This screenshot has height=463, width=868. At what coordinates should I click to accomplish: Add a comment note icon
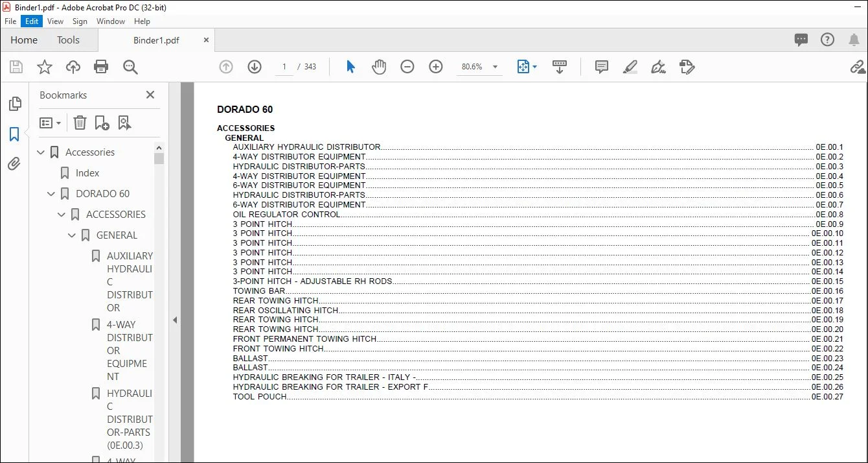(x=602, y=67)
